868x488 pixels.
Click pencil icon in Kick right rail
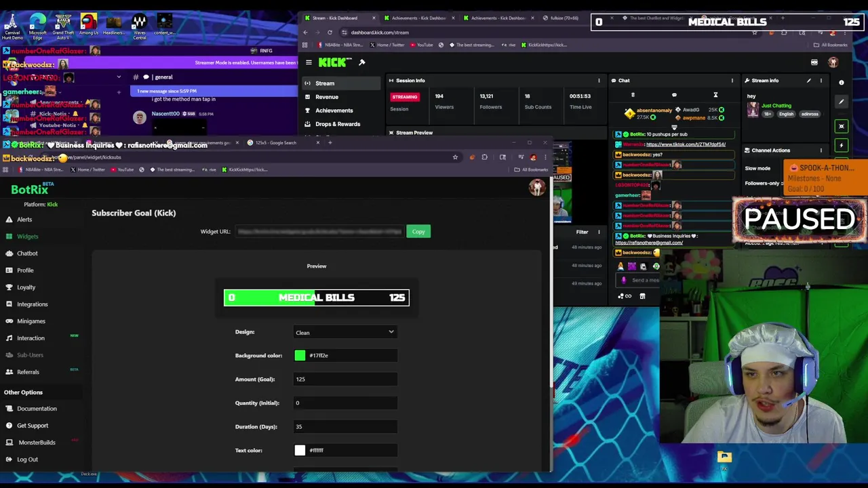(x=842, y=102)
